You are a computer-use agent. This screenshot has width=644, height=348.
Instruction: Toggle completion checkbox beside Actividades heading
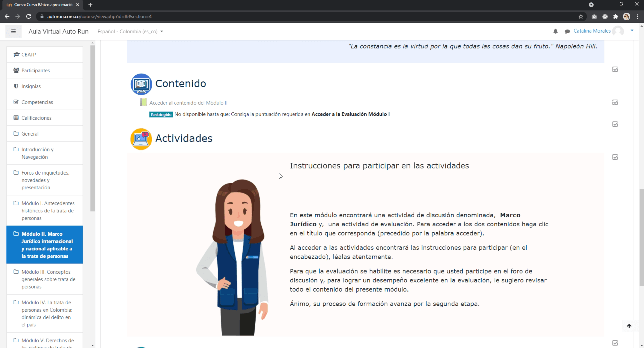pos(615,124)
